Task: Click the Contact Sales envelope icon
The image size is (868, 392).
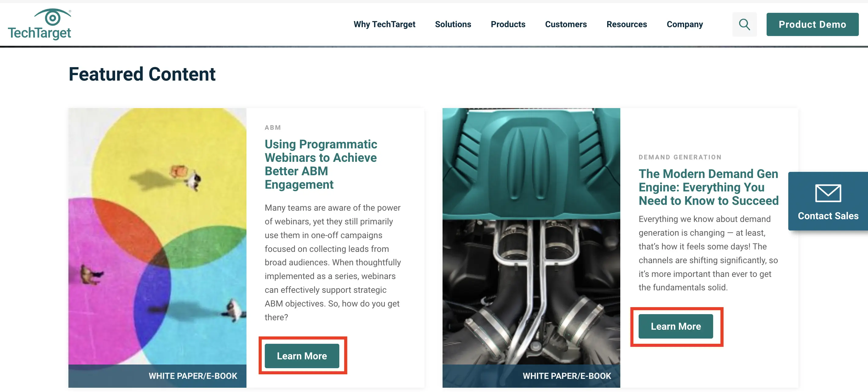Action: point(828,193)
